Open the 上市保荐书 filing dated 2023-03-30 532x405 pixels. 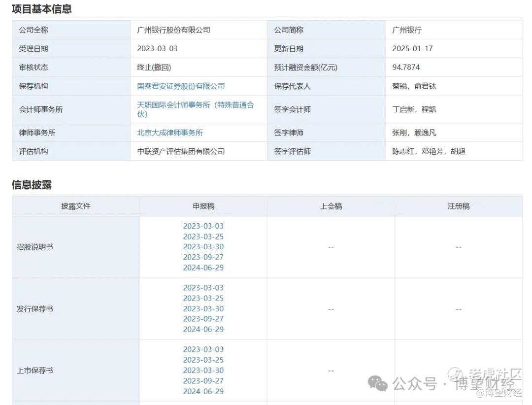coord(203,371)
